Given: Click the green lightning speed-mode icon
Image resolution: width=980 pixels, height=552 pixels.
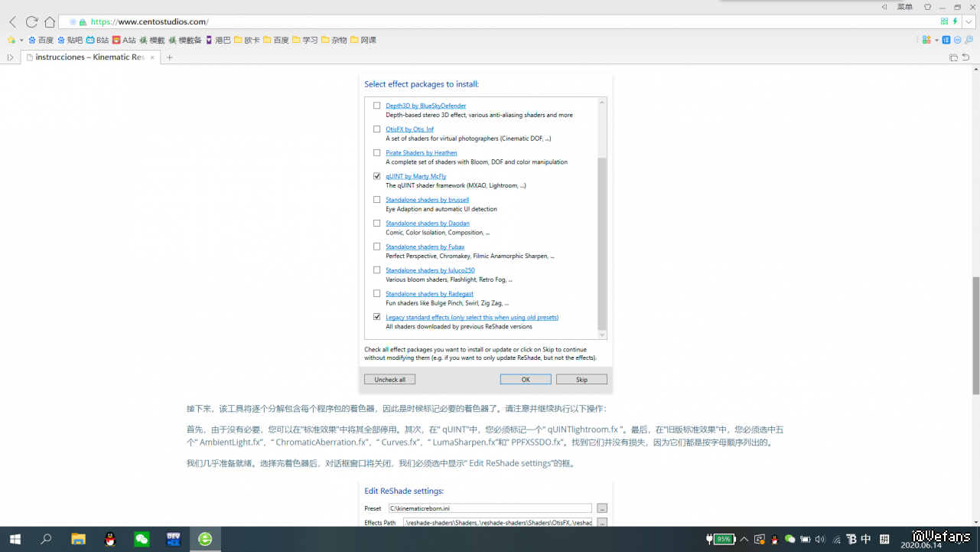Looking at the screenshot, I should tap(955, 21).
